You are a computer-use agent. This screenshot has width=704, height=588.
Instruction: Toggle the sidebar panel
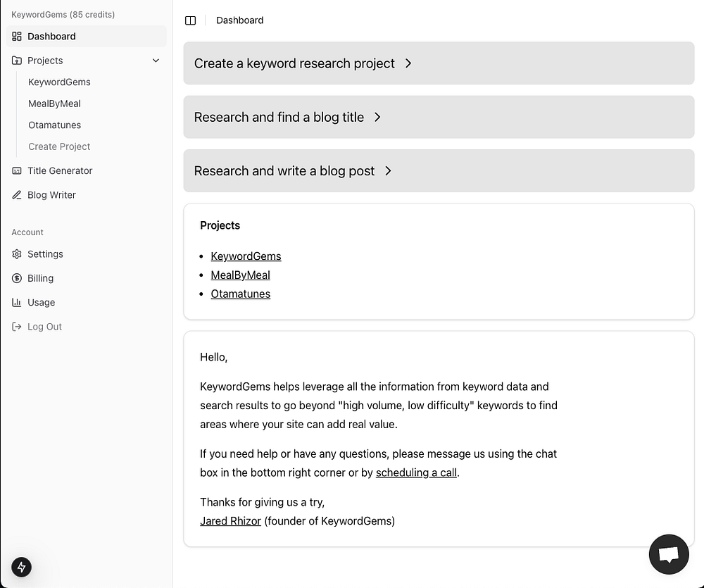pos(190,20)
